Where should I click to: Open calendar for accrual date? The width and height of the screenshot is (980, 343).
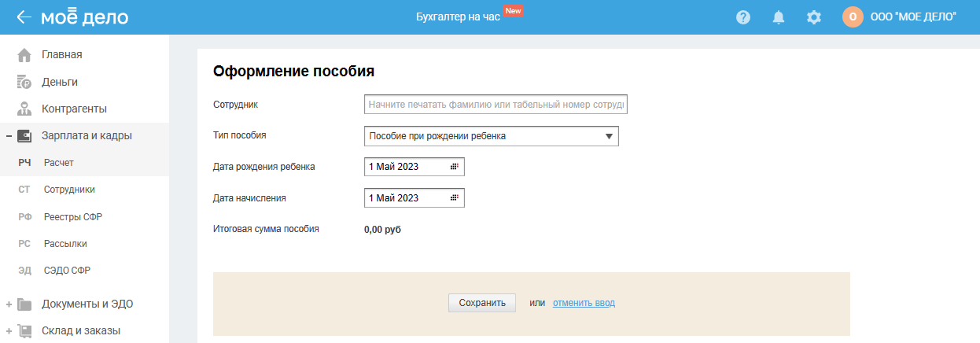pyautogui.click(x=454, y=198)
